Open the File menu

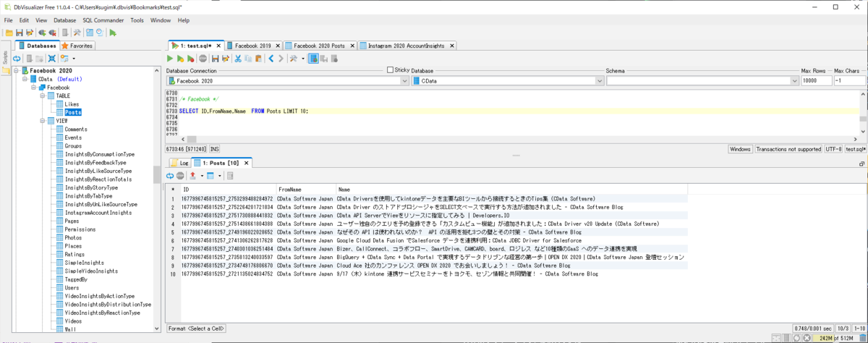[8, 20]
